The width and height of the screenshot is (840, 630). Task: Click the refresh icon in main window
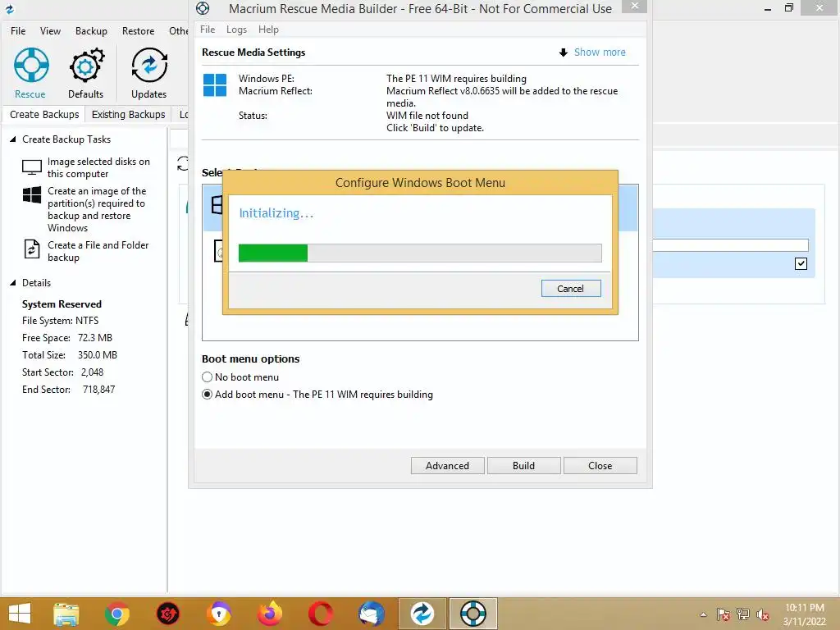tap(183, 163)
